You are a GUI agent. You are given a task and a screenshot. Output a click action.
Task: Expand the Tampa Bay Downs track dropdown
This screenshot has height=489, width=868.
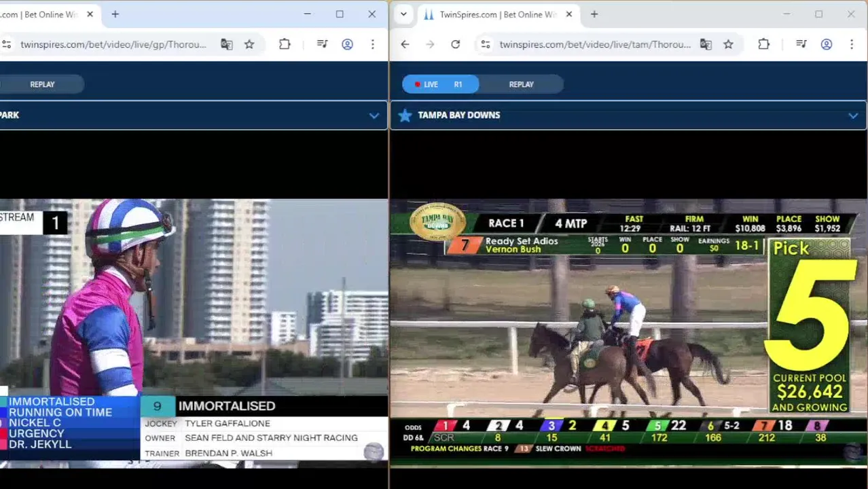853,115
